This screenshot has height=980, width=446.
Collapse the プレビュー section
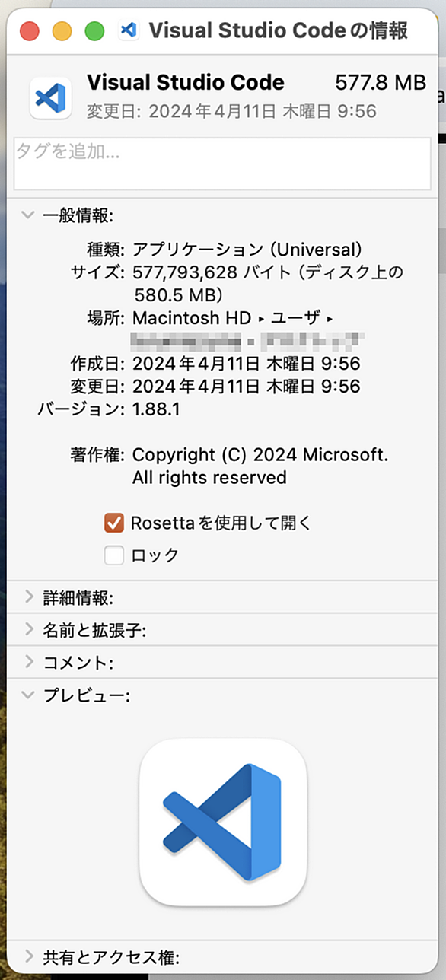(28, 695)
